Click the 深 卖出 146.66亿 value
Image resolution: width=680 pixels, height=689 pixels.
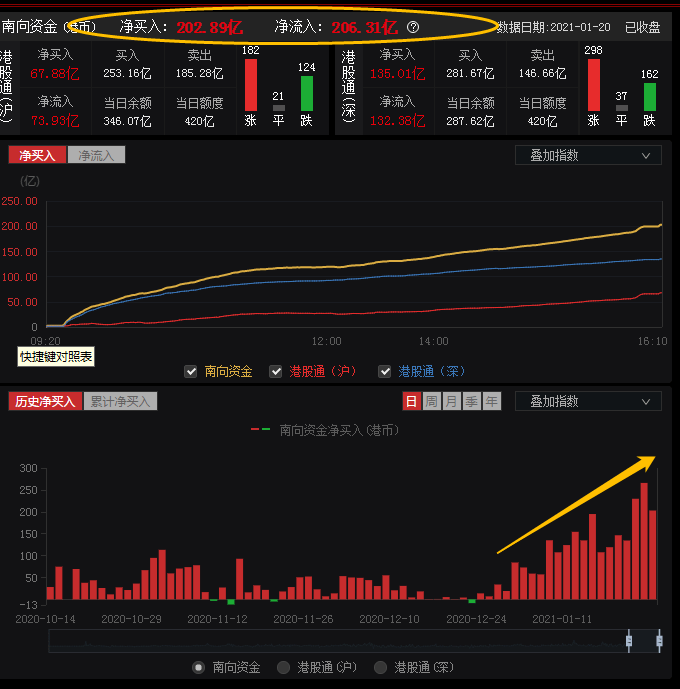(x=543, y=73)
